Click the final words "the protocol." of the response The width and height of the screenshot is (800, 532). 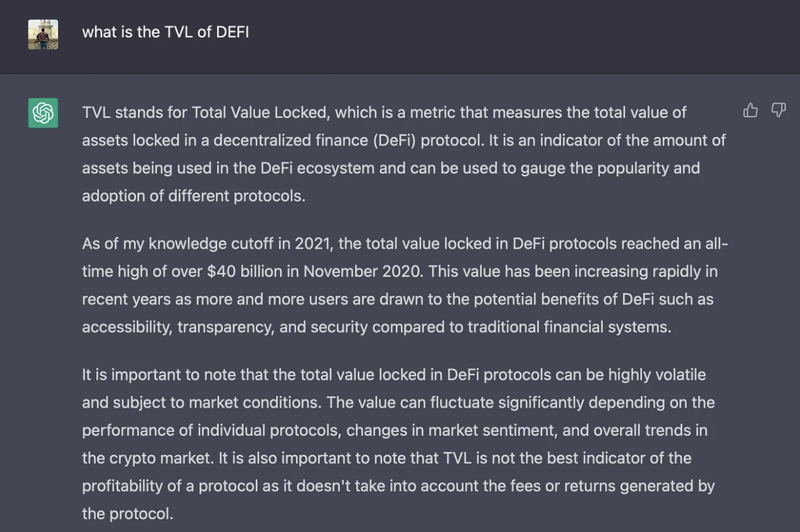127,514
